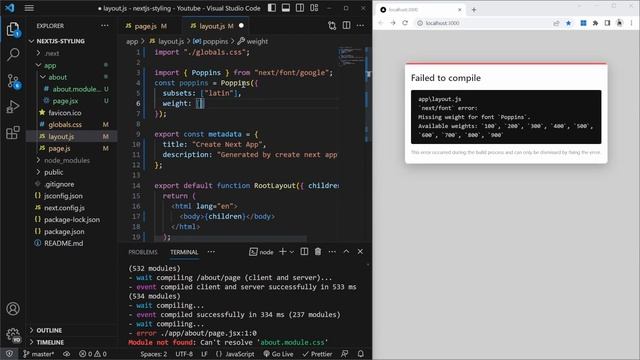Screen dimensions: 640x360
Task: Toggle bottom panel layout icon
Action: coord(286,8)
